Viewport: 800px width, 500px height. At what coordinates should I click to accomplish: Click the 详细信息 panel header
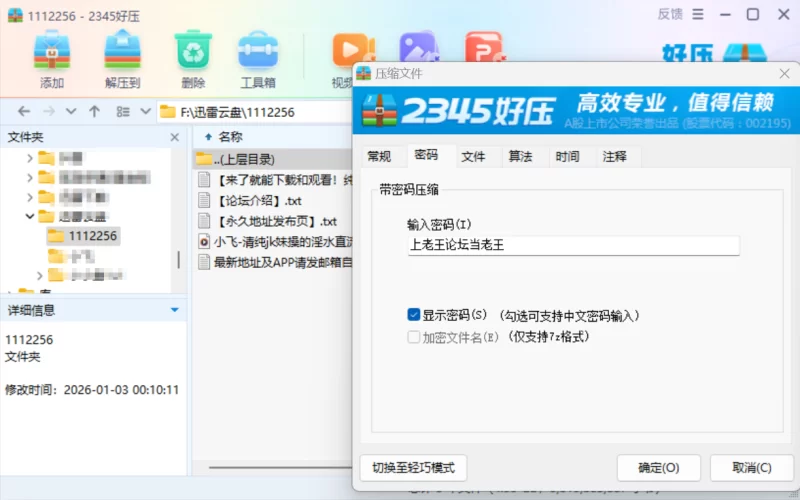pos(93,310)
